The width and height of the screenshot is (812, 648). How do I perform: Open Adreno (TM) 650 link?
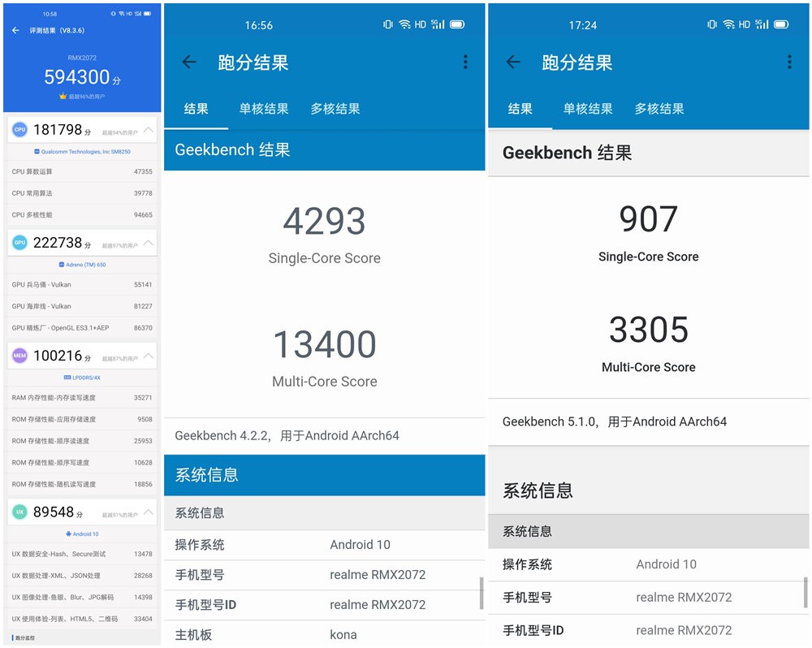(82, 265)
